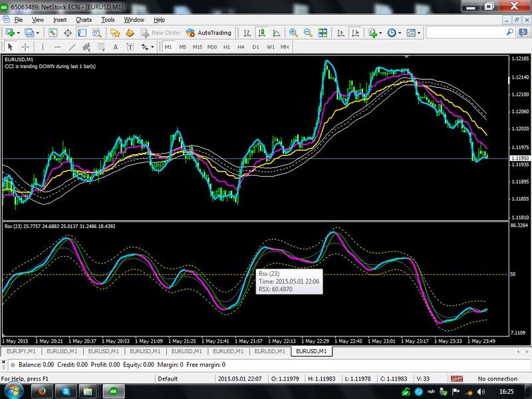The height and width of the screenshot is (399, 532).
Task: Click the toolbar search input field
Action: pyautogui.click(x=465, y=33)
